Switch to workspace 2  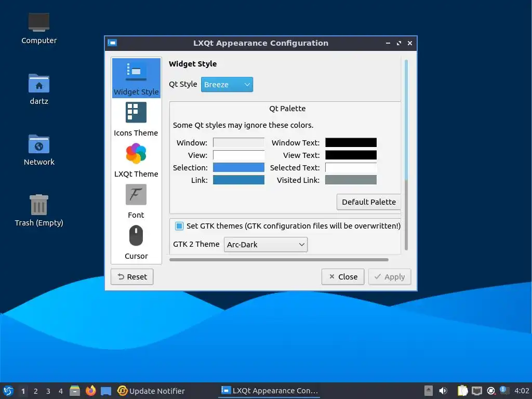coord(36,391)
